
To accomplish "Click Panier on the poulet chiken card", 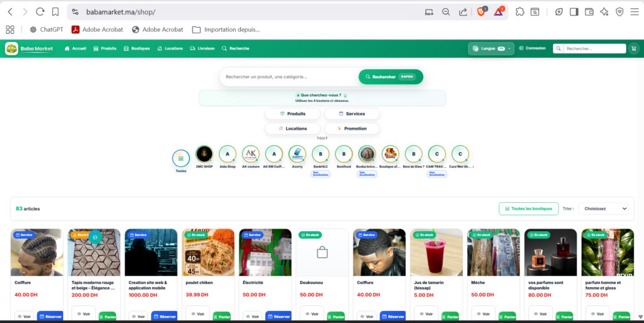I will tap(222, 317).
